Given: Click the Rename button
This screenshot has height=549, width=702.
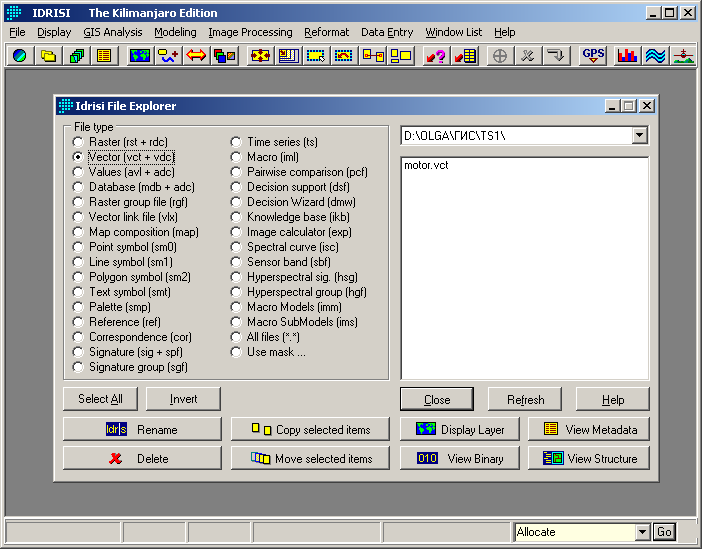Looking at the screenshot, I should [142, 429].
